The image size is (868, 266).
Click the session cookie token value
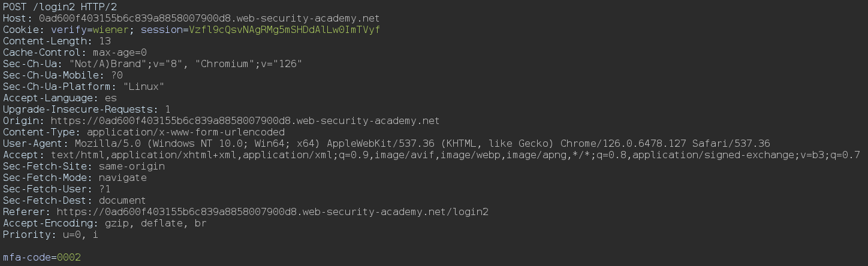pyautogui.click(x=284, y=29)
